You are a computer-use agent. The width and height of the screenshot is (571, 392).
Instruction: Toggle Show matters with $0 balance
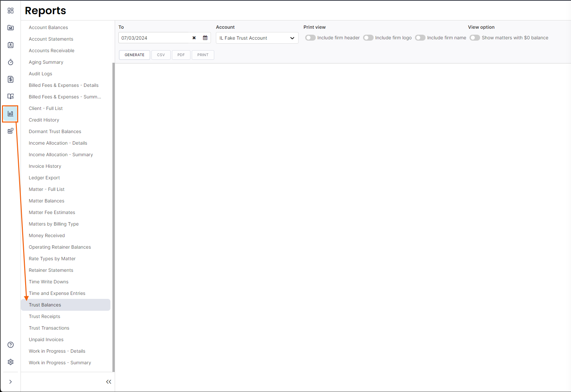coord(474,38)
